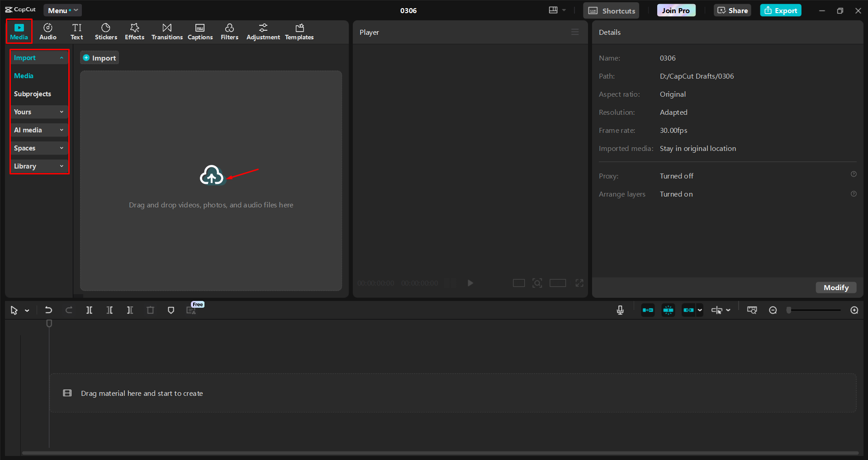This screenshot has height=460, width=868.
Task: Click the Undo icon in the timeline toolbar
Action: (x=48, y=310)
